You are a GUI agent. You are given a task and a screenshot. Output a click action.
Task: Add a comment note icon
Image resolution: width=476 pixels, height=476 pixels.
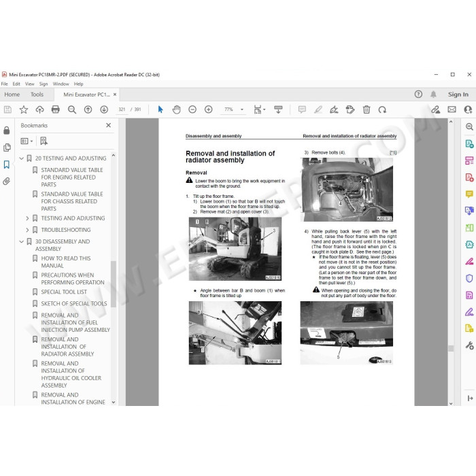302,109
